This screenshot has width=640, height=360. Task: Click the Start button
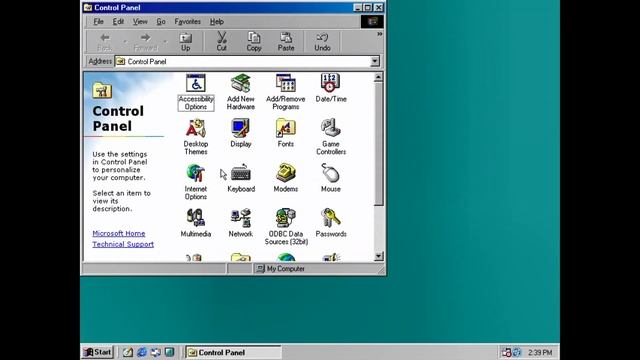[98, 352]
